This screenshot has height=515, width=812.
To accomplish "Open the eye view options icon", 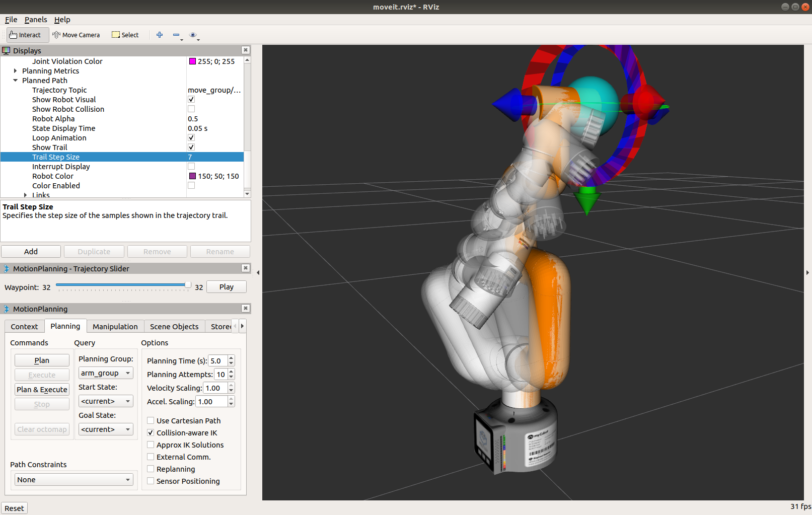I will (x=193, y=35).
